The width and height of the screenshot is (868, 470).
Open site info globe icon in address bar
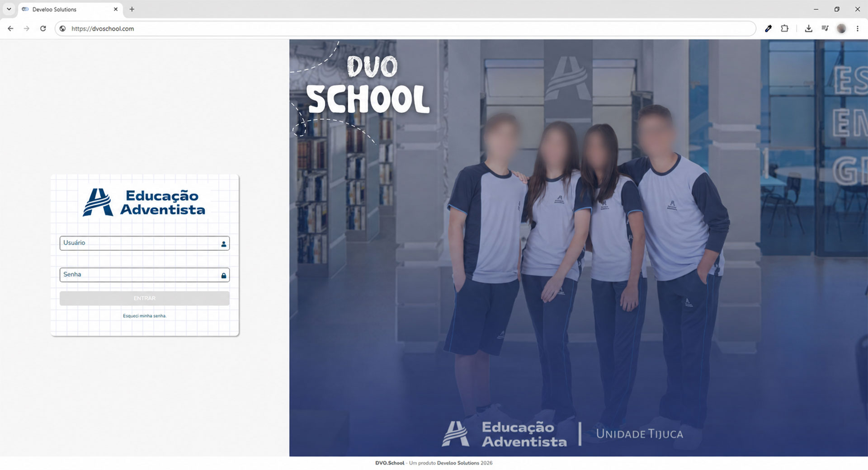(63, 28)
